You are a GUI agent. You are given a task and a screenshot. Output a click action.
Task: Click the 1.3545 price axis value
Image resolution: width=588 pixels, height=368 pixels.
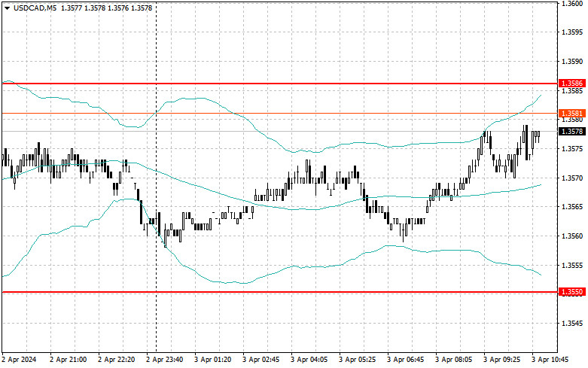[x=572, y=324]
